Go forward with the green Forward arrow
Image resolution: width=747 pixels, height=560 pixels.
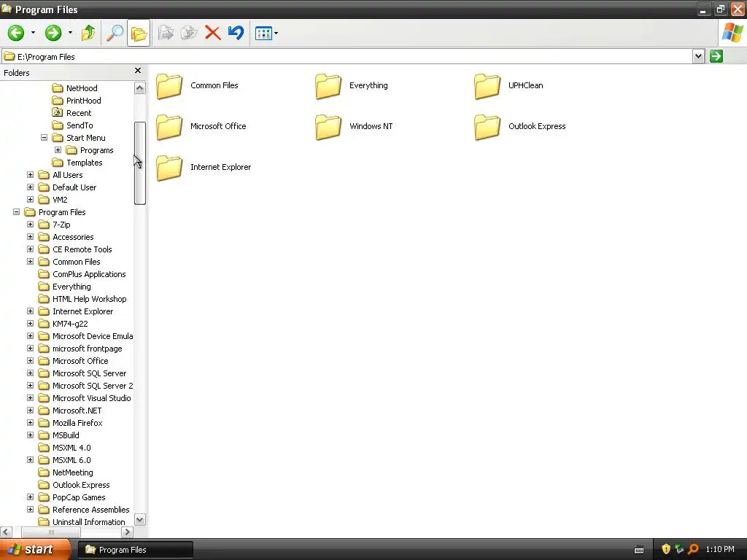53,33
